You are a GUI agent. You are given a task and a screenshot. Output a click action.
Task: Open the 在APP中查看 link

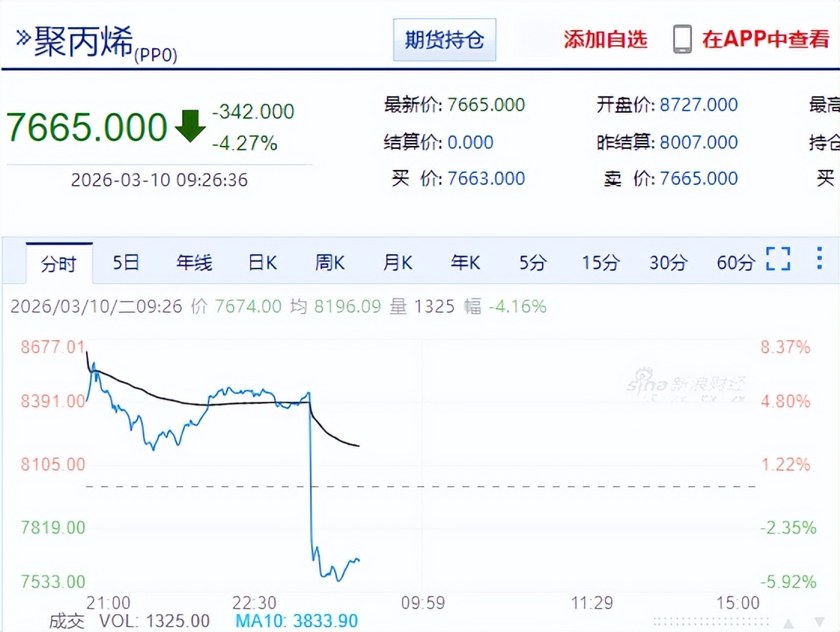point(765,40)
